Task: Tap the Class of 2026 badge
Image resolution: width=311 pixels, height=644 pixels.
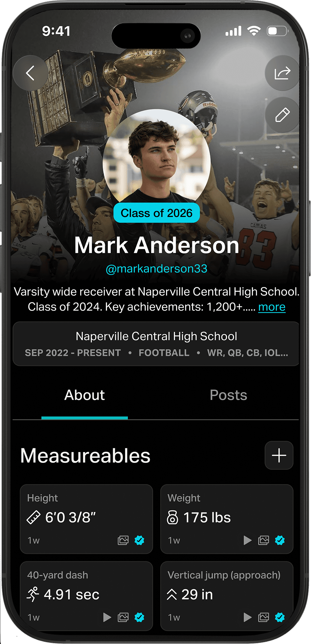Action: coord(157,213)
